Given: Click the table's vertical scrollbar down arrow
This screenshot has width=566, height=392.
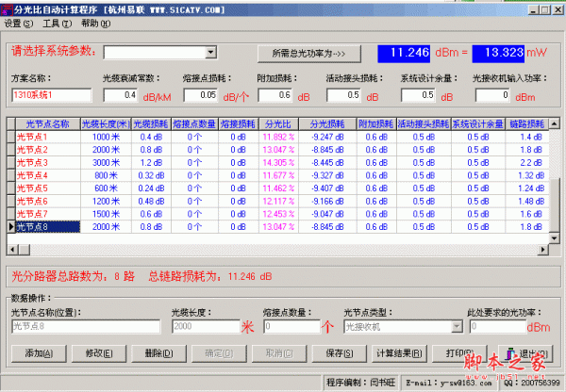Looking at the screenshot, I should point(554,238).
